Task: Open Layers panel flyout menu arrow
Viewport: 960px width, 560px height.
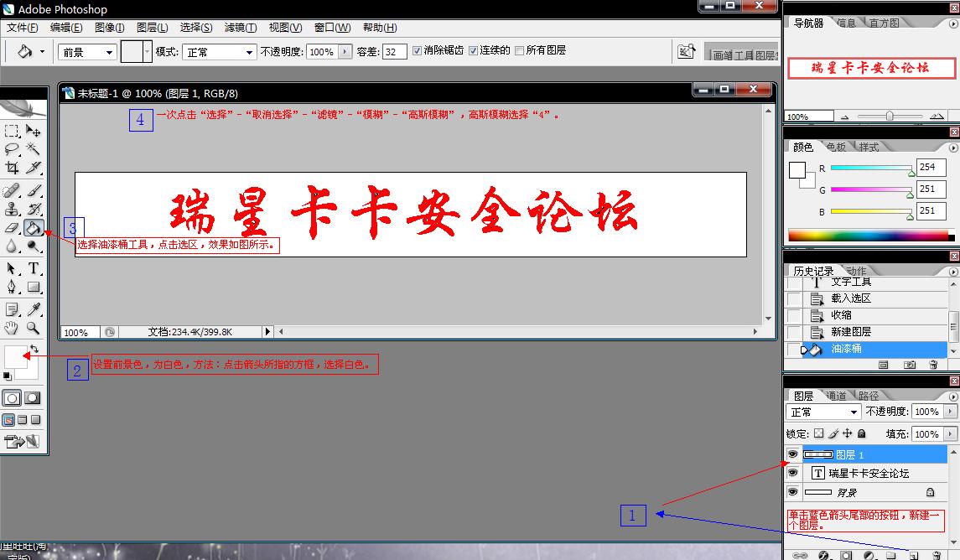Action: [953, 396]
